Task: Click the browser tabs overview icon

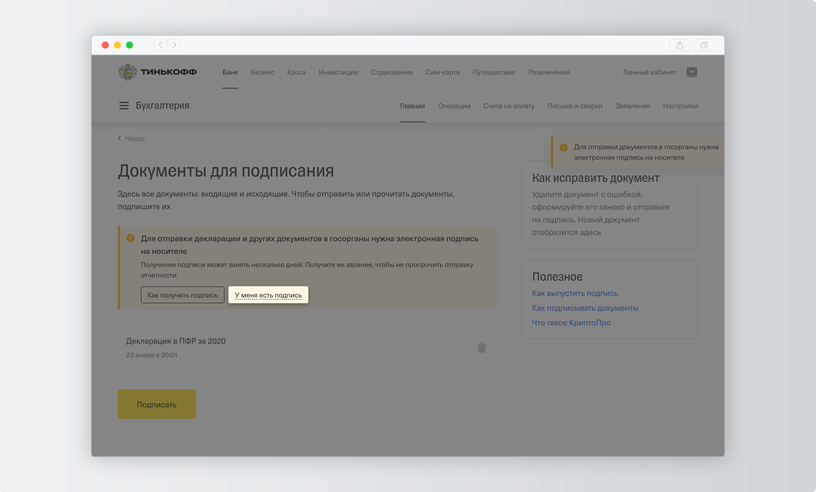Action: coord(704,45)
